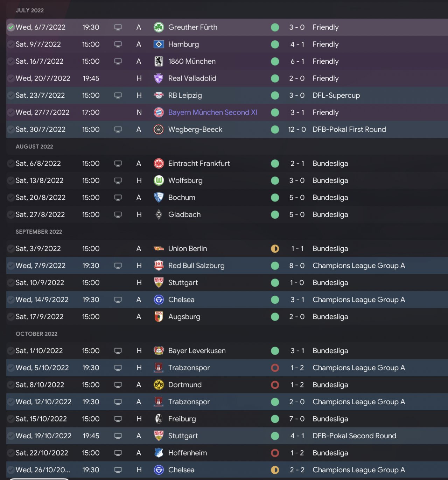Click the Greuther Fürth club crest
Screen dimensions: 448x480
pos(159,27)
